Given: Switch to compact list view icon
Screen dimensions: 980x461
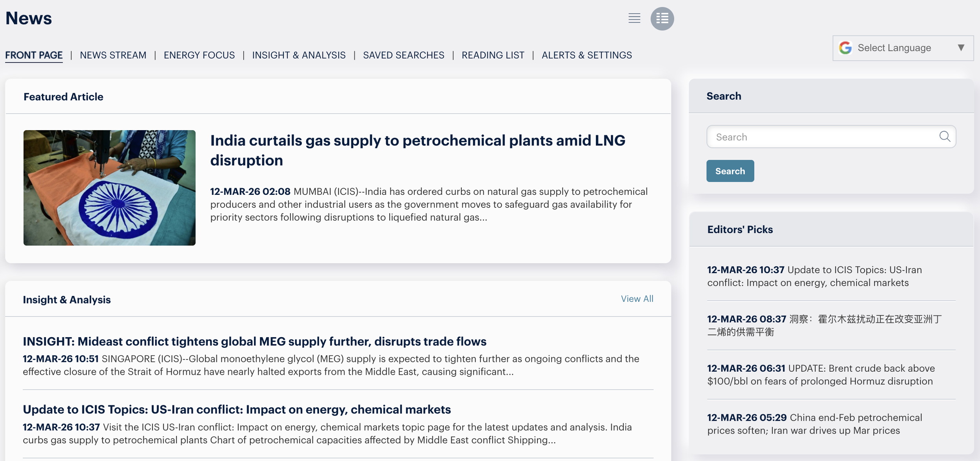Looking at the screenshot, I should pyautogui.click(x=634, y=18).
